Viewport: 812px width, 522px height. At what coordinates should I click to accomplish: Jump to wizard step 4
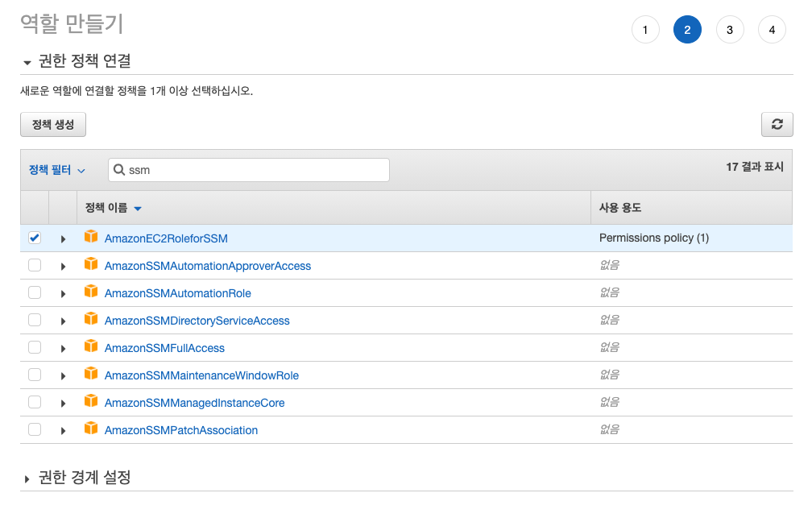point(772,30)
